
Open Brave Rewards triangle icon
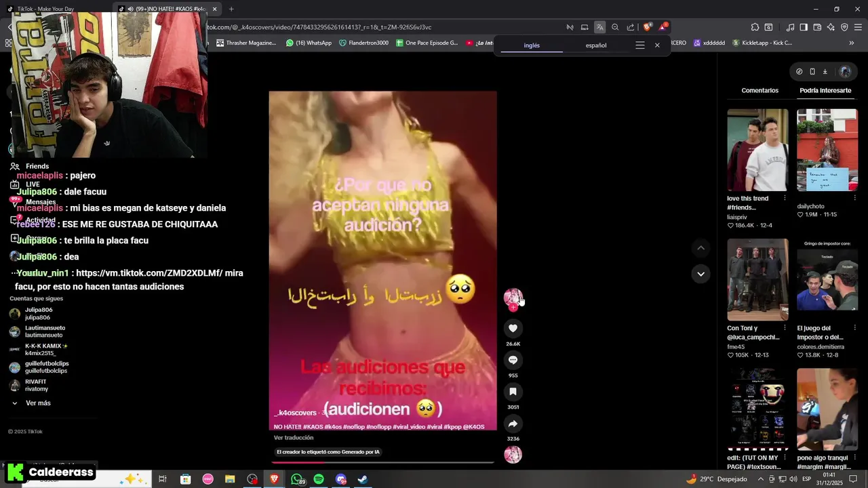pyautogui.click(x=663, y=27)
